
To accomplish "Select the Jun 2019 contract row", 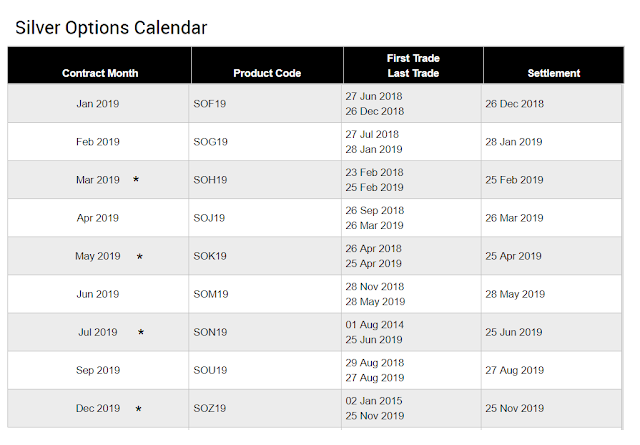I will (x=98, y=294).
